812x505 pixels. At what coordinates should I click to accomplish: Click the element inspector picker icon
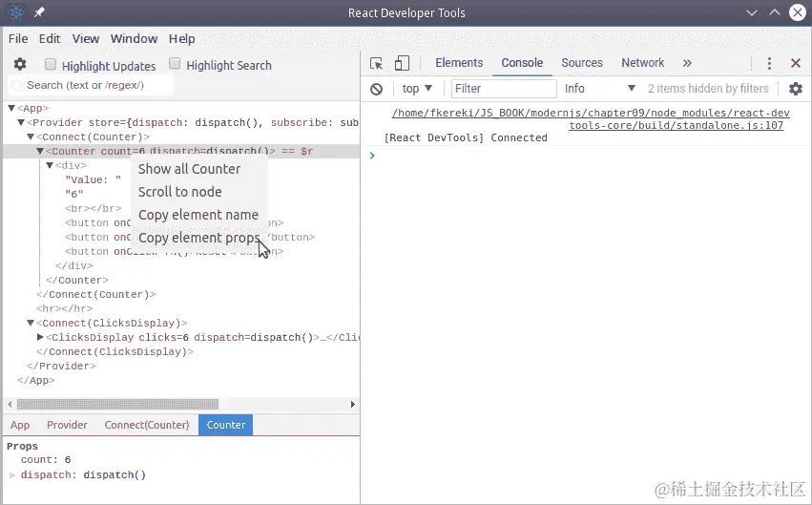(x=377, y=63)
